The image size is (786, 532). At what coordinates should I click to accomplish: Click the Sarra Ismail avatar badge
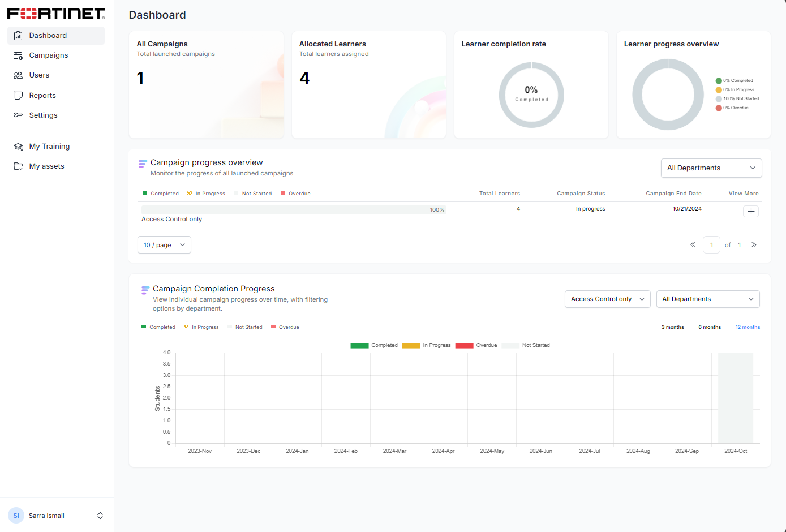coord(16,516)
